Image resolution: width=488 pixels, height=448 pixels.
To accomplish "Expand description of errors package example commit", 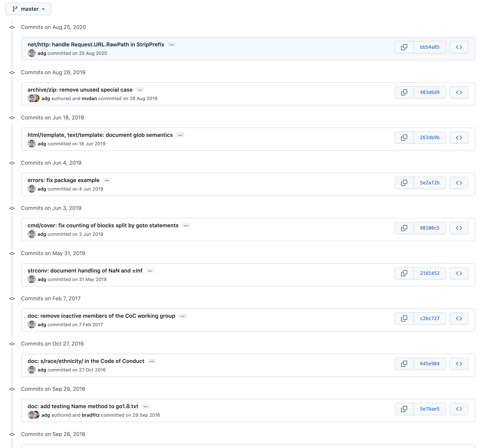I will click(x=107, y=180).
